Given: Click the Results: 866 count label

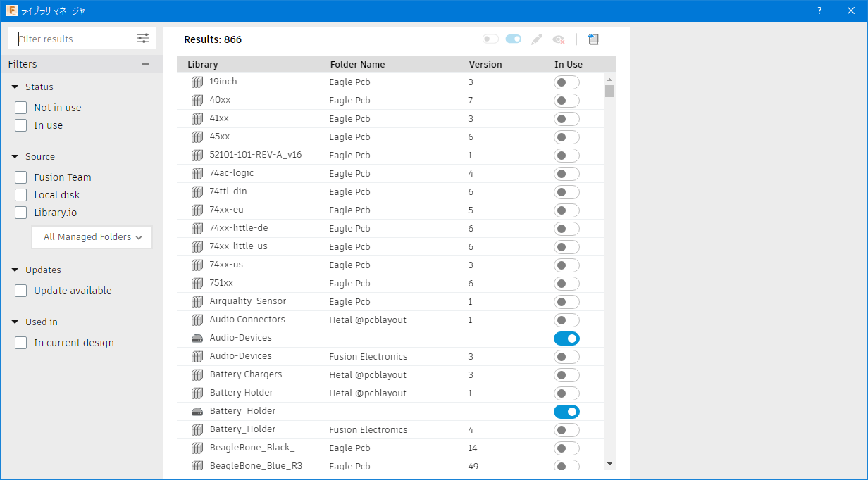Looking at the screenshot, I should (x=213, y=39).
